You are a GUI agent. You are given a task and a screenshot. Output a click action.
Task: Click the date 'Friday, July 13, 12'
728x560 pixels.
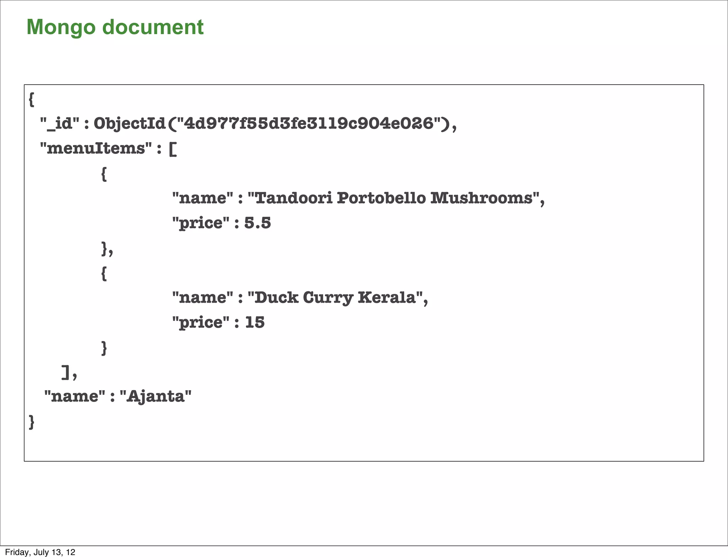[x=40, y=552]
